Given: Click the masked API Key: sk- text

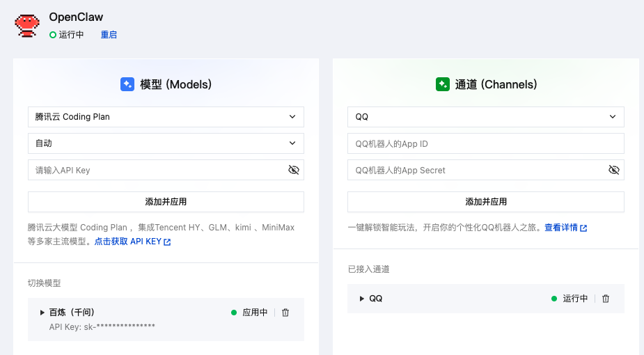Looking at the screenshot, I should (102, 327).
